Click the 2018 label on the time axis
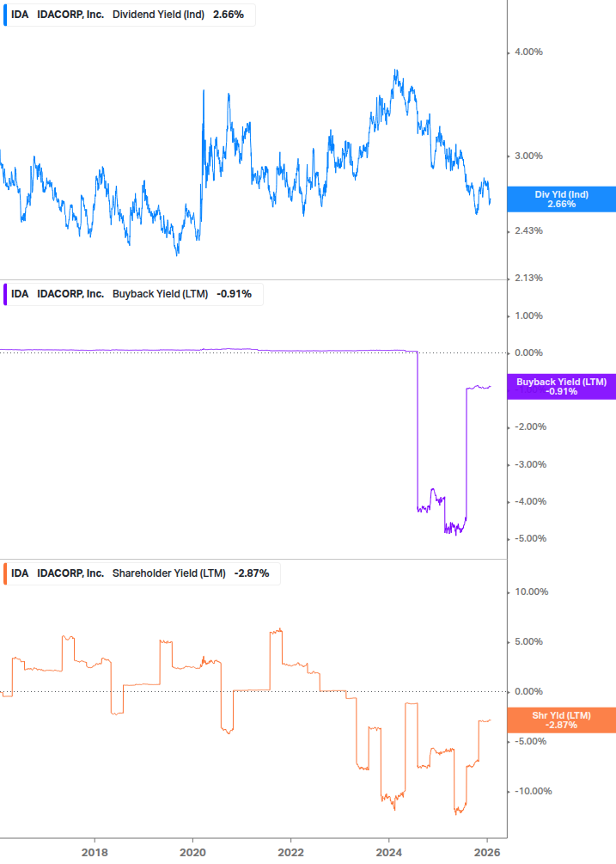 [95, 853]
